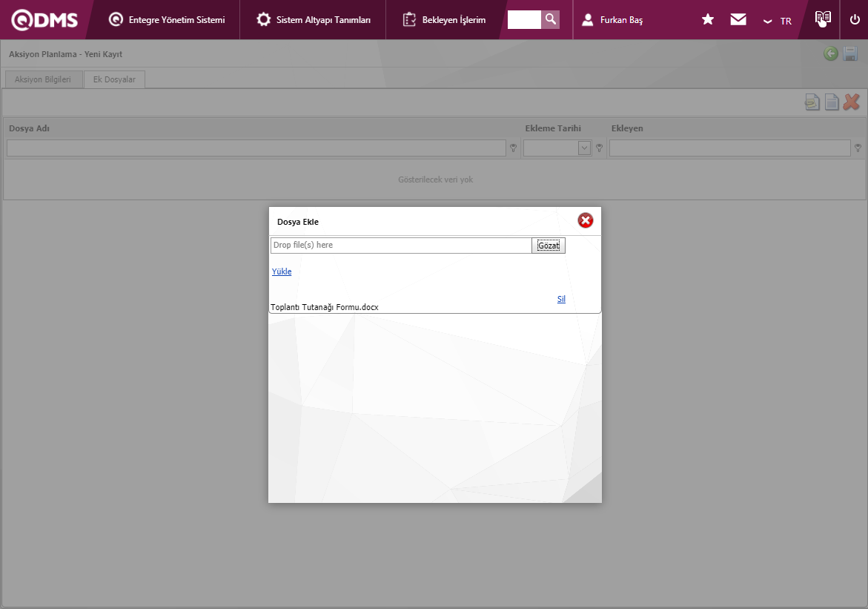The width and height of the screenshot is (868, 609).
Task: Open the Entegre Yönetim Sistemi menu
Action: pyautogui.click(x=167, y=20)
